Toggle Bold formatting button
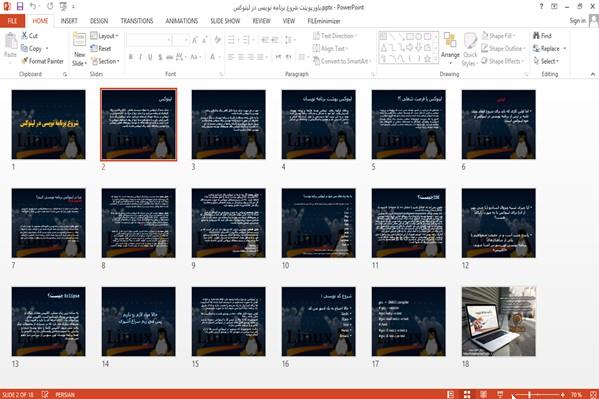The height and width of the screenshot is (399, 599). click(131, 57)
